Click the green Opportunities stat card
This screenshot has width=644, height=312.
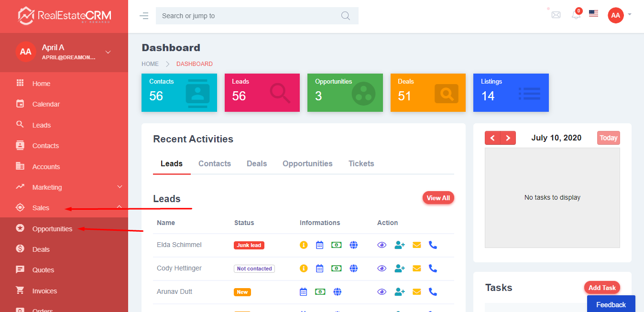click(345, 93)
